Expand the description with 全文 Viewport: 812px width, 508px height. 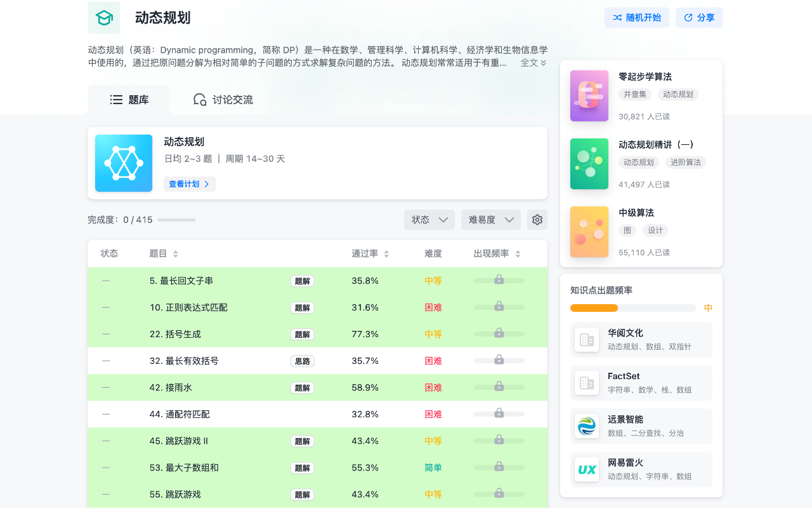pyautogui.click(x=528, y=63)
